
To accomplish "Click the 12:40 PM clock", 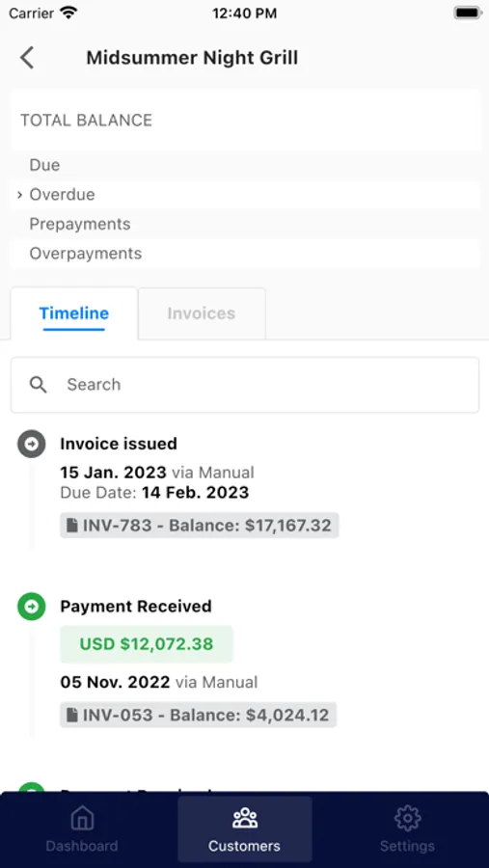I will pyautogui.click(x=244, y=14).
